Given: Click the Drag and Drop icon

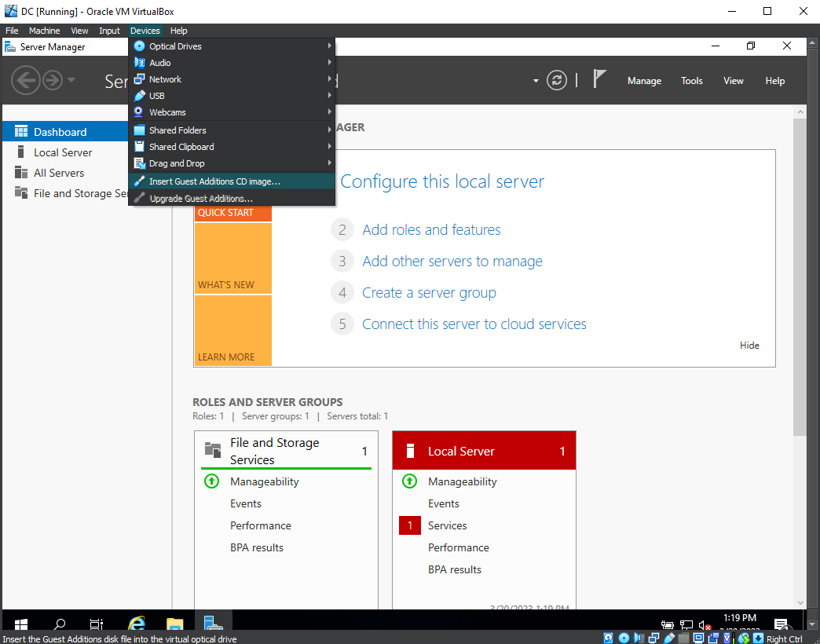Looking at the screenshot, I should 139,163.
